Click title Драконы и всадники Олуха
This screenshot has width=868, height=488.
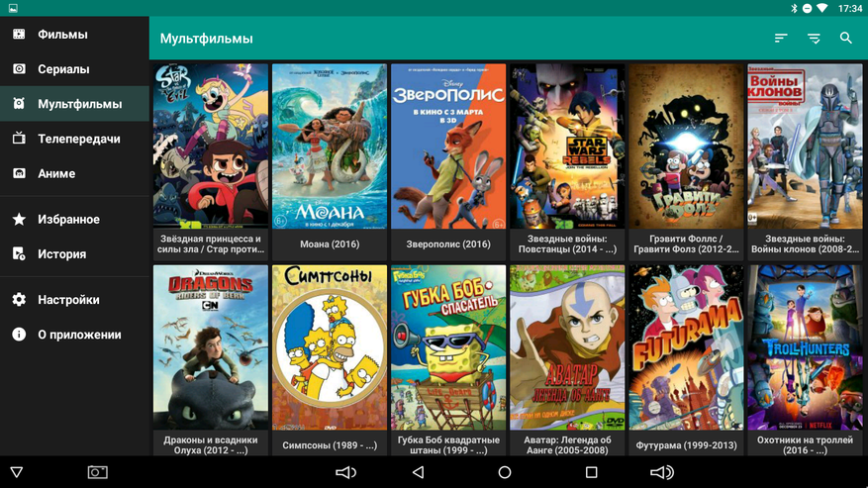pos(211,445)
